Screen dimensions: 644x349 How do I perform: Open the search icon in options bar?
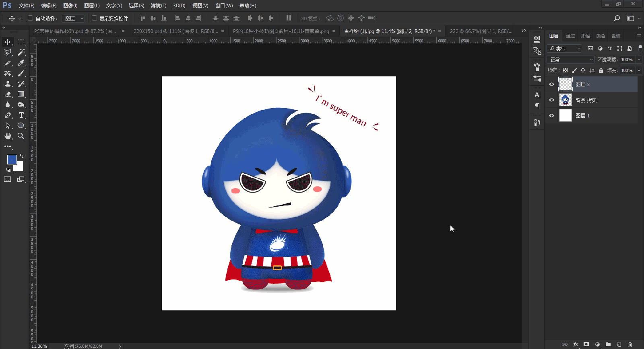tap(617, 18)
